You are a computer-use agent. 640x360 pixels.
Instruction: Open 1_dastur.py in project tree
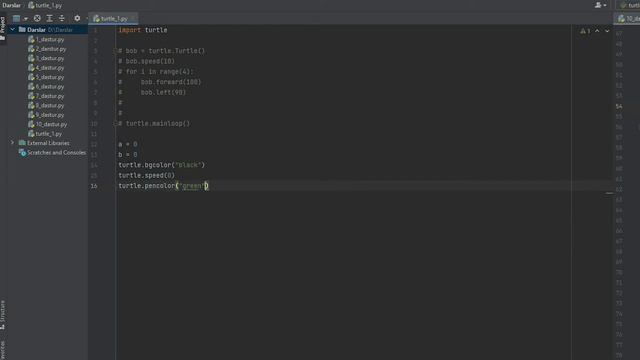[46, 40]
